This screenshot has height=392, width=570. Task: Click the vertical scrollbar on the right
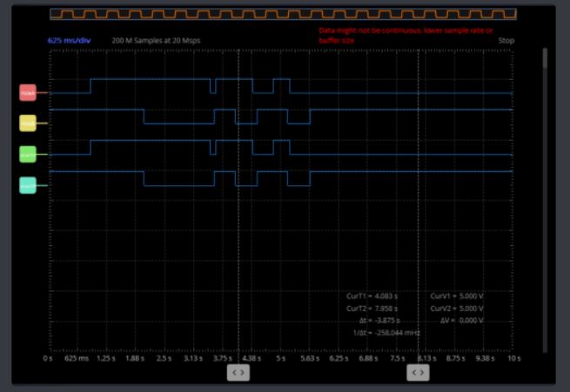click(x=546, y=200)
